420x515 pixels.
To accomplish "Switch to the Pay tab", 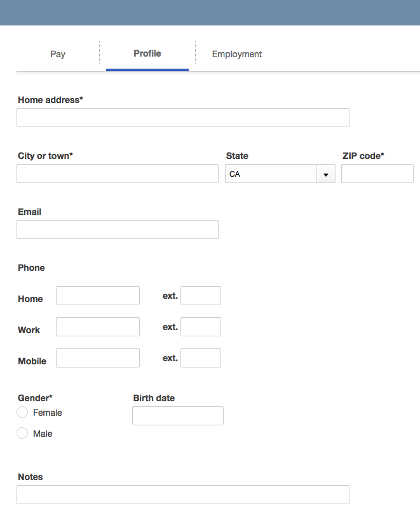I will tap(57, 54).
